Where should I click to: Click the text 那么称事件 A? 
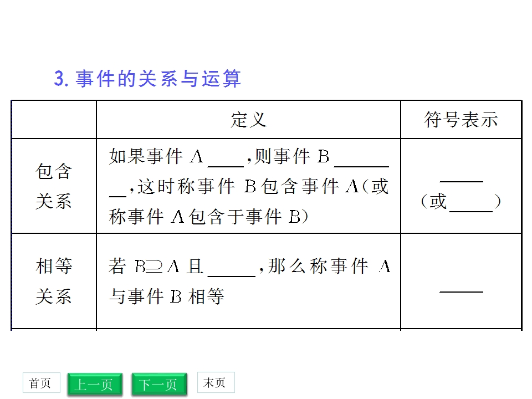pyautogui.click(x=329, y=267)
